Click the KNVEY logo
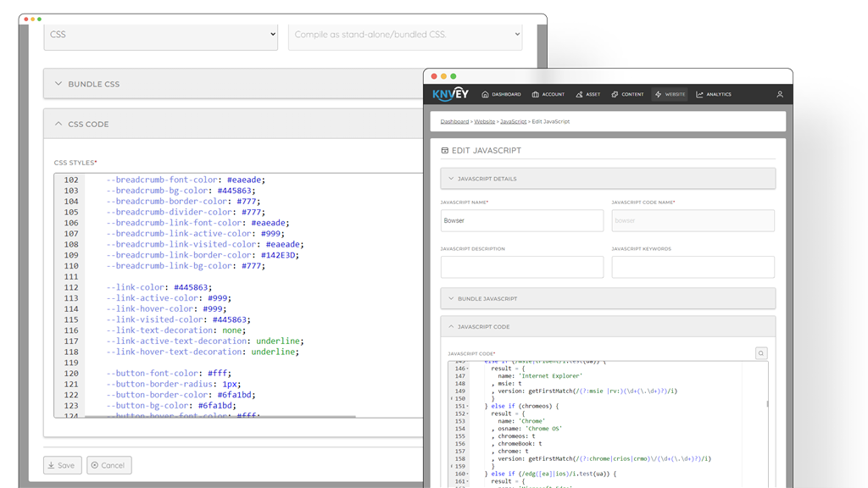This screenshot has height=488, width=868. click(451, 94)
